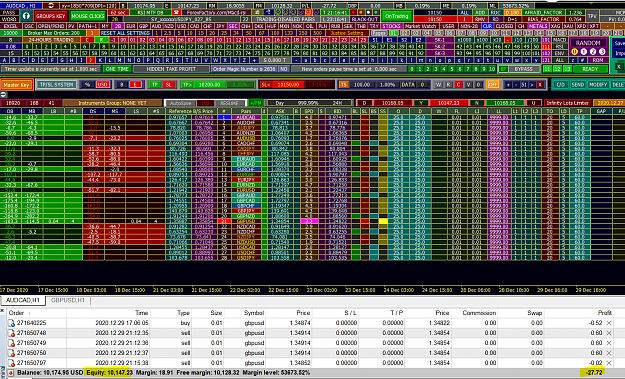Click the red SL< 10150.00 progress bar
Image resolution: width=625 pixels, height=379 pixels.
point(297,84)
